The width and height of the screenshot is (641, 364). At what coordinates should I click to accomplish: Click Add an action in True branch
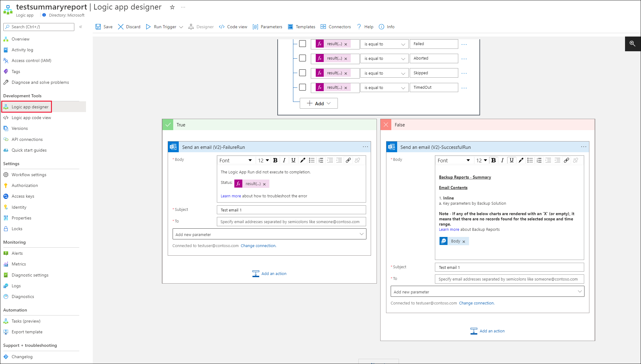point(269,273)
